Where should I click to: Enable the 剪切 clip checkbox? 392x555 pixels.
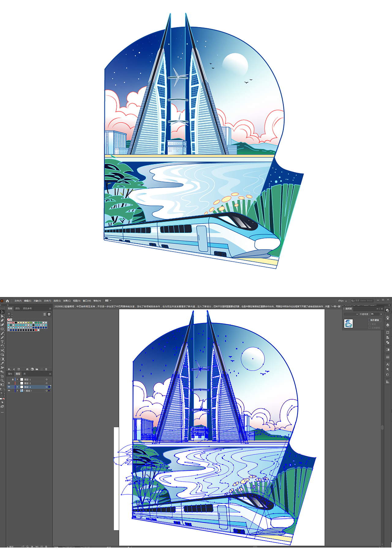[369, 324]
